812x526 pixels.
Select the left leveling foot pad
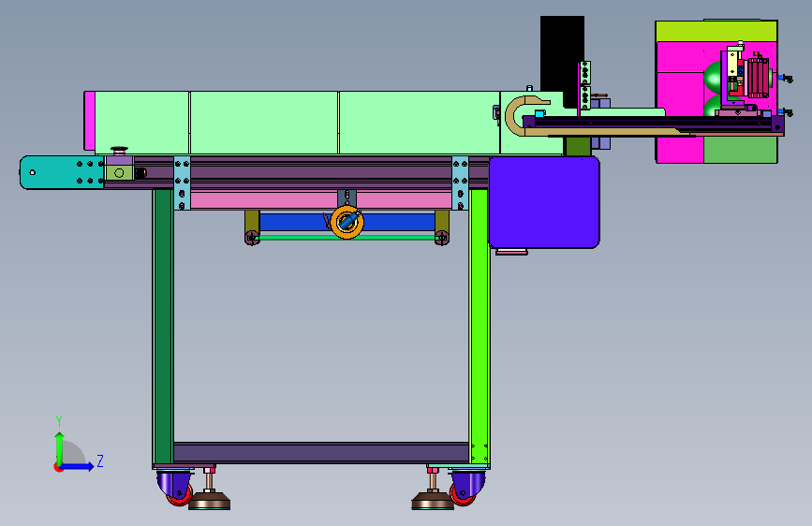coord(209,501)
